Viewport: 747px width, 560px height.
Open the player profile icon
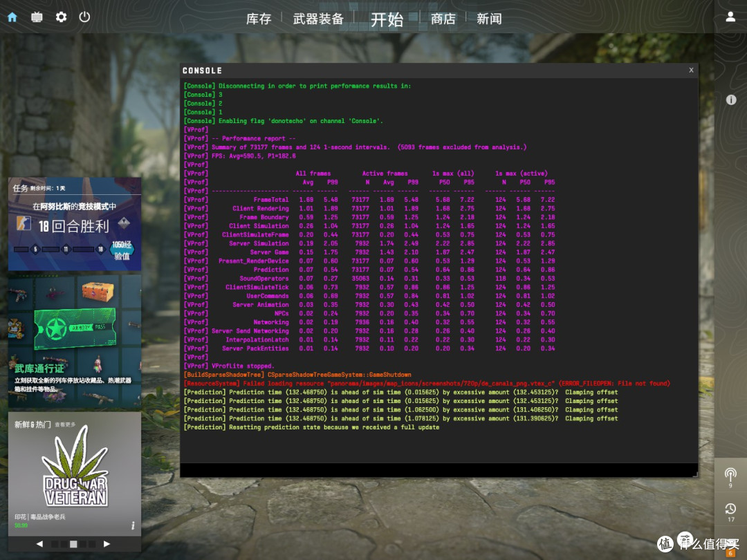(x=730, y=17)
